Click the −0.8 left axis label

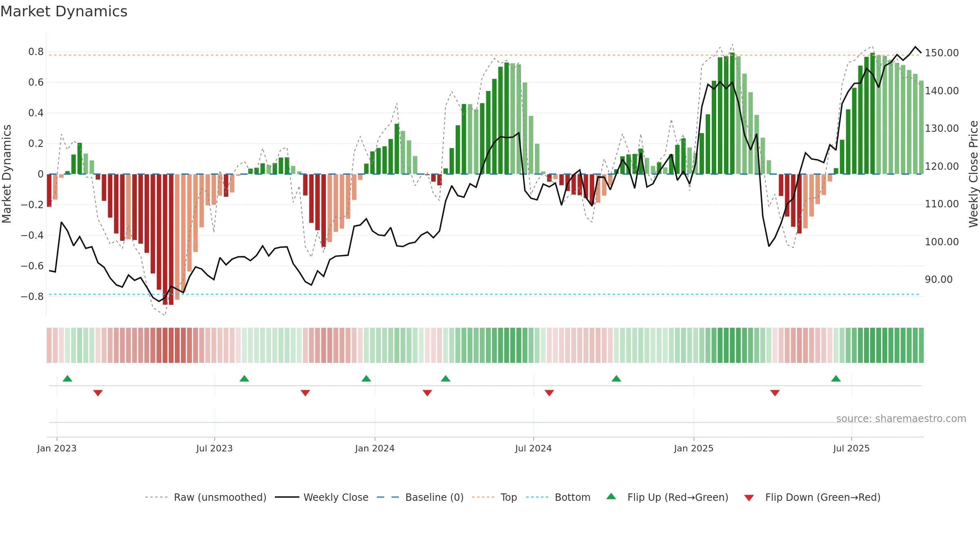(x=32, y=296)
